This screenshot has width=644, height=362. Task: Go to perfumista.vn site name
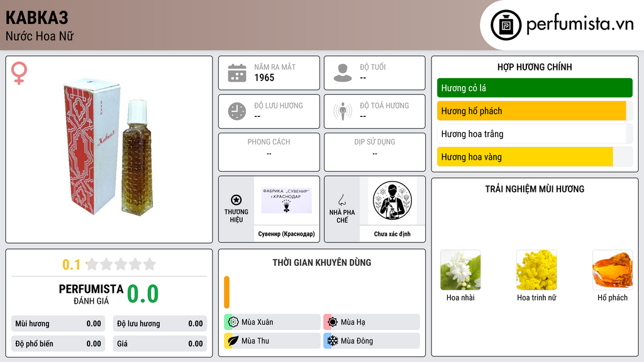click(x=580, y=25)
